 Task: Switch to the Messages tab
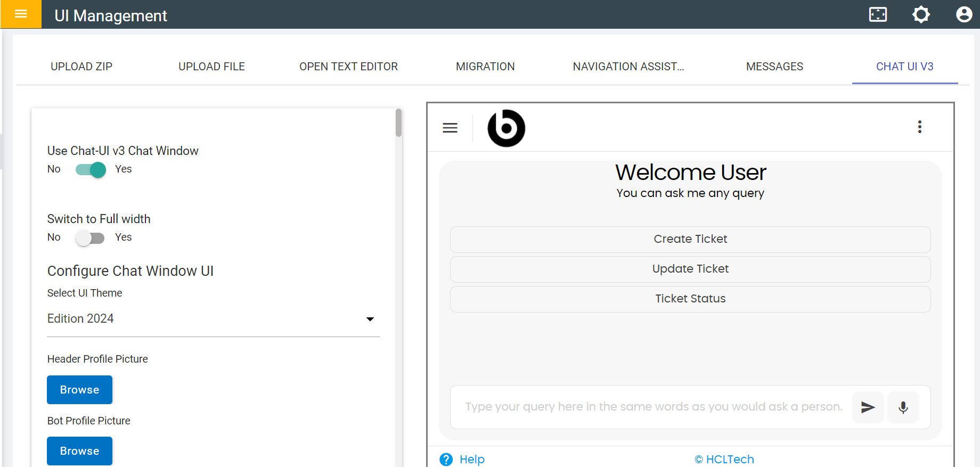[774, 67]
